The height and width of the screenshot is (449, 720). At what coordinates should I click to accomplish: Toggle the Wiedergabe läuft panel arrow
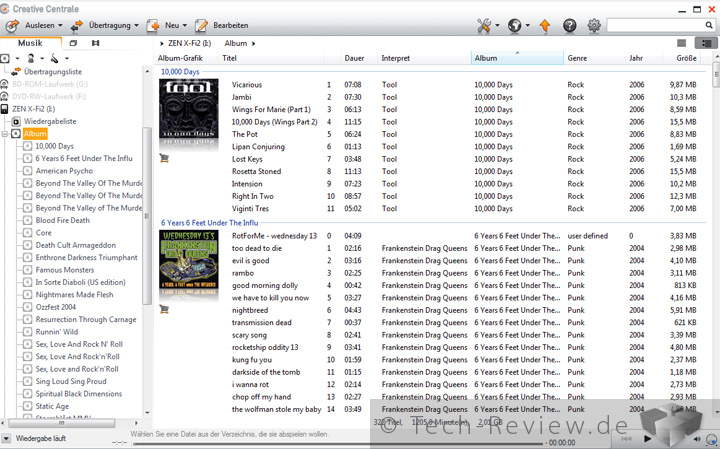(x=6, y=439)
